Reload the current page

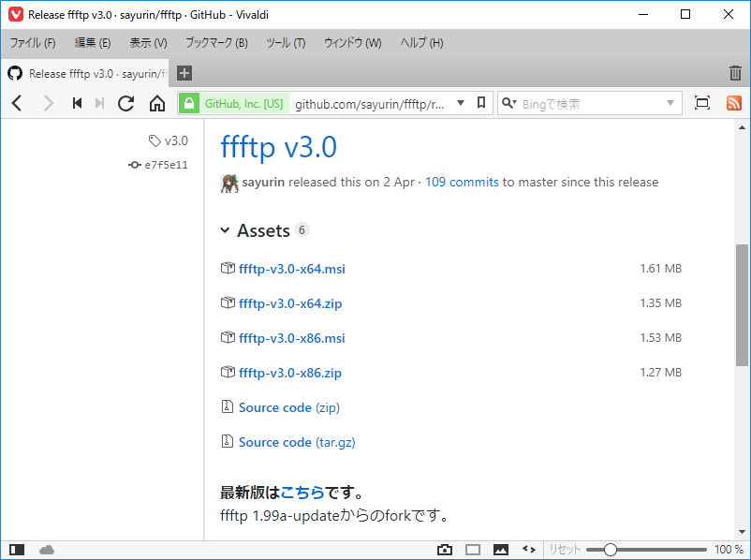point(126,103)
